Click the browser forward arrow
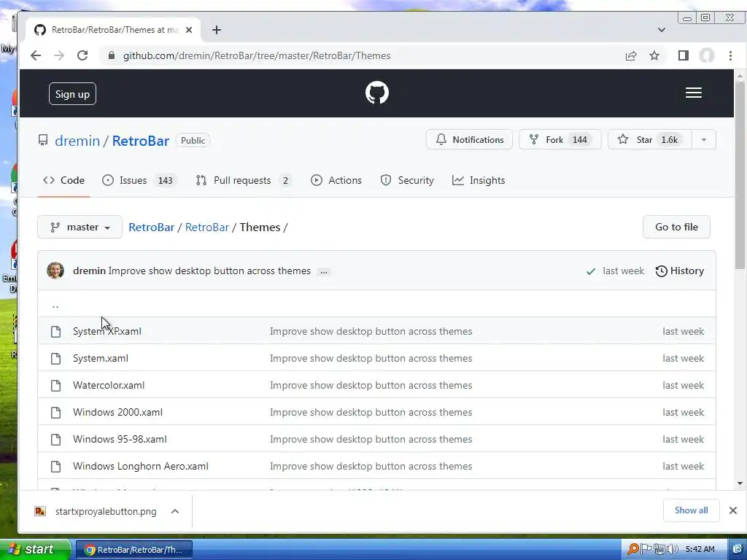Image resolution: width=747 pixels, height=560 pixels. (x=59, y=55)
